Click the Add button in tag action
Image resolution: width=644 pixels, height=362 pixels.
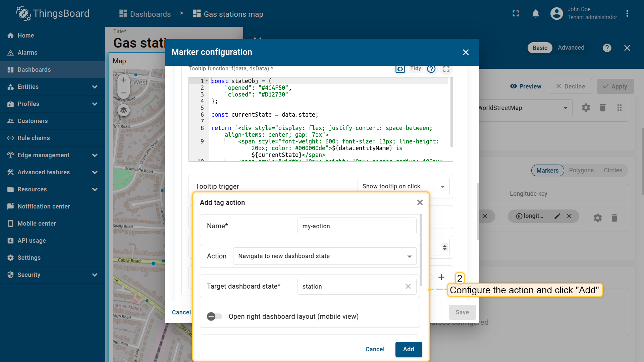coord(408,349)
